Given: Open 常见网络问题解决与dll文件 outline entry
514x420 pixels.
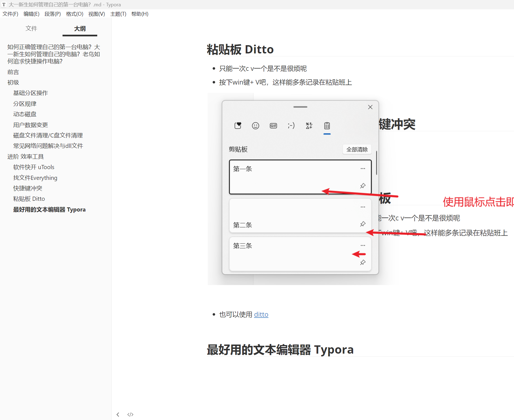Looking at the screenshot, I should click(x=48, y=146).
